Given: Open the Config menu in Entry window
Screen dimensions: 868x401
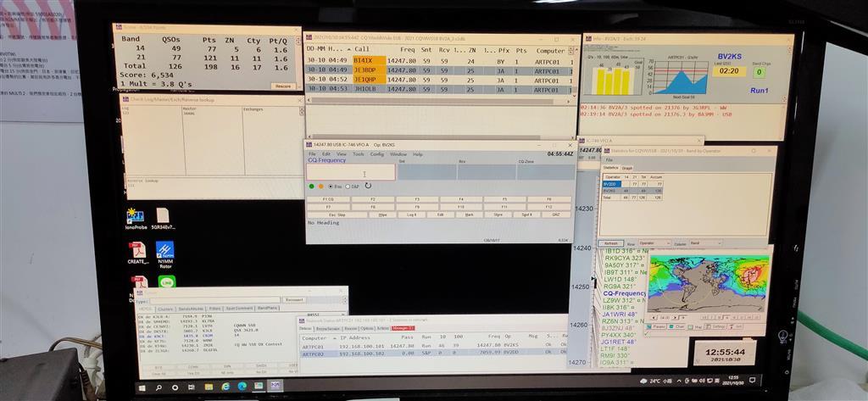Looking at the screenshot, I should [377, 154].
